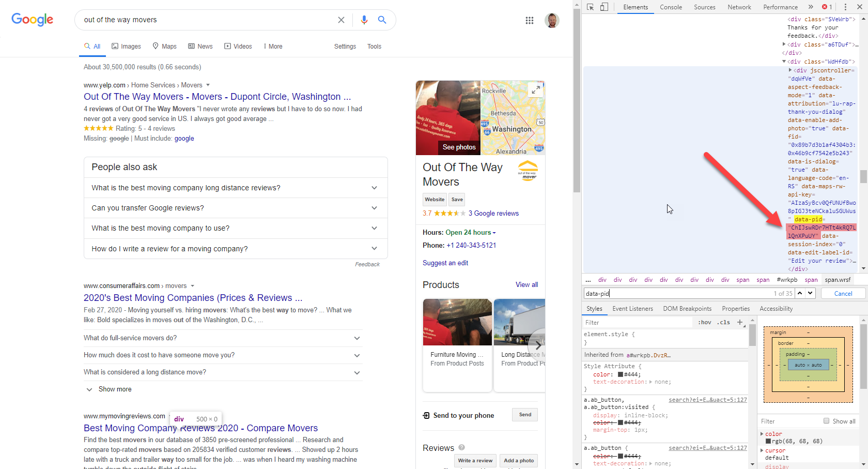868x469 pixels.
Task: Expand the computed color property
Action: pyautogui.click(x=762, y=434)
